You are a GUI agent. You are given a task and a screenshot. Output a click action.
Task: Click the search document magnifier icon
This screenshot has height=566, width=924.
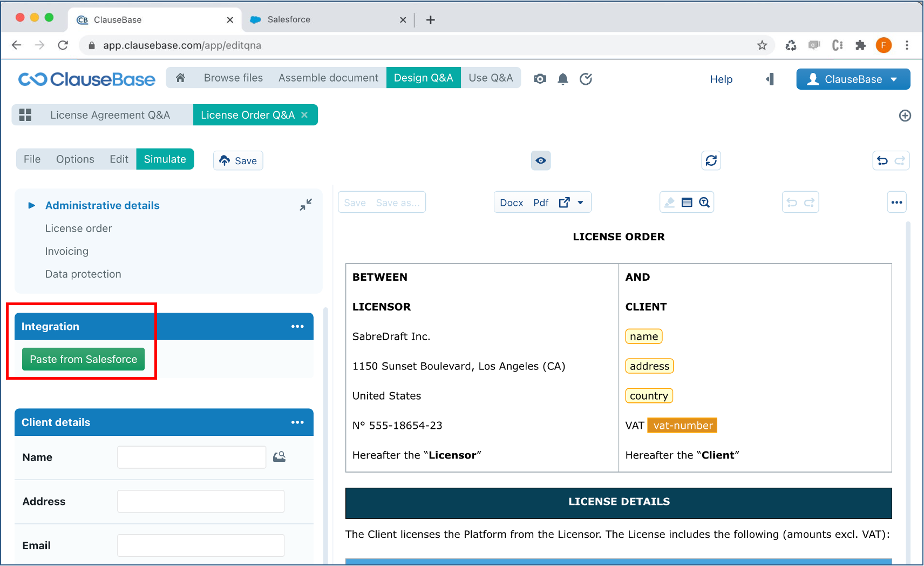pyautogui.click(x=704, y=203)
